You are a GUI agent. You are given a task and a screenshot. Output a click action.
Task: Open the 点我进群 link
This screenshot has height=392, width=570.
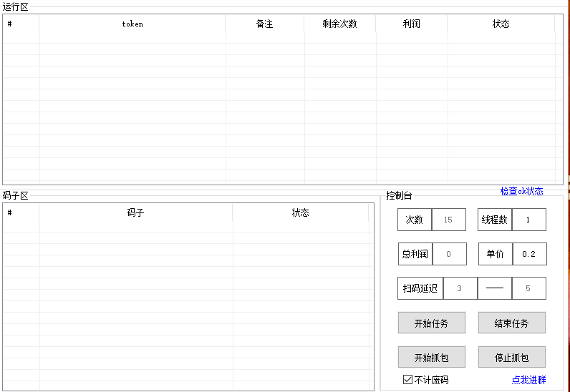click(528, 380)
